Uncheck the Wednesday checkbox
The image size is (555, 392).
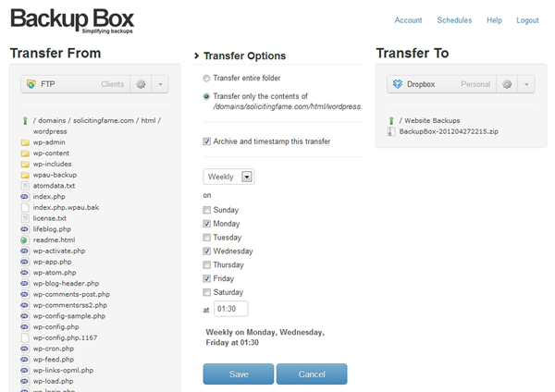pyautogui.click(x=206, y=251)
